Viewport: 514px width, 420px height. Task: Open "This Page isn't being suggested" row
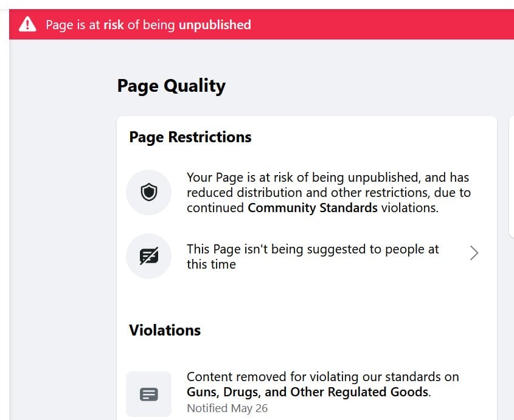[313, 256]
